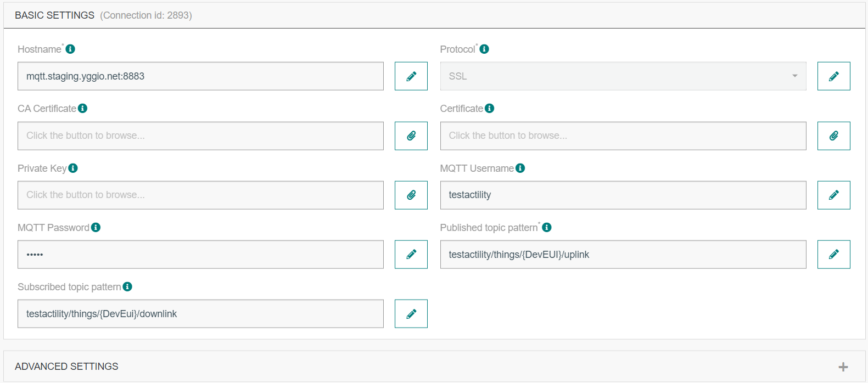Viewport: 868px width, 383px height.
Task: Expand Advanced Settings with plus icon
Action: pyautogui.click(x=843, y=367)
